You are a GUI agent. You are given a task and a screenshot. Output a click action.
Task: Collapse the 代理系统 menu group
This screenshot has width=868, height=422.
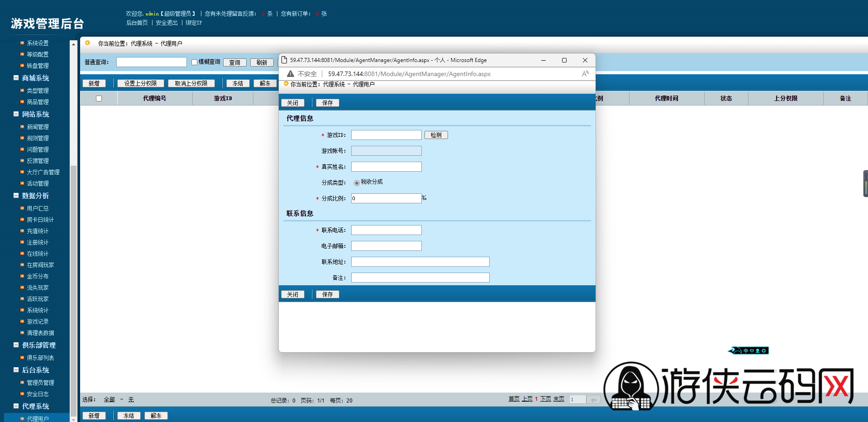tap(16, 406)
